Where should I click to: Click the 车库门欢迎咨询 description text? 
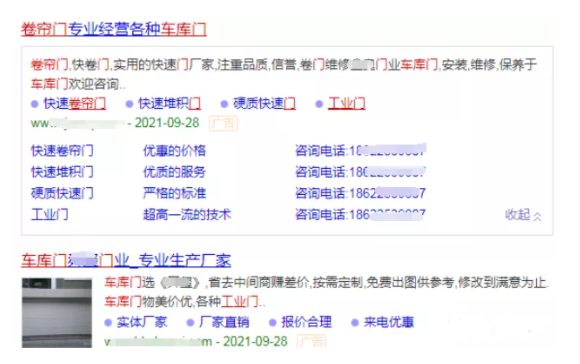coord(78,84)
